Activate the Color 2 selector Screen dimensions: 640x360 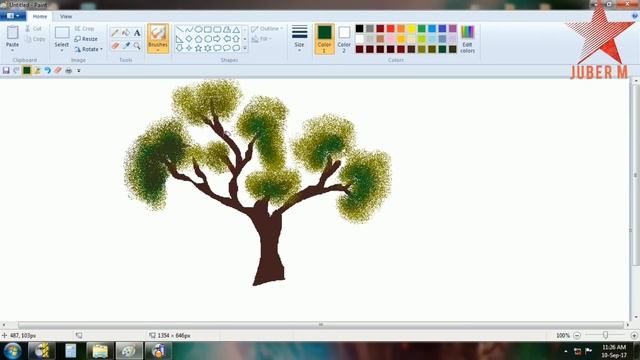(344, 39)
